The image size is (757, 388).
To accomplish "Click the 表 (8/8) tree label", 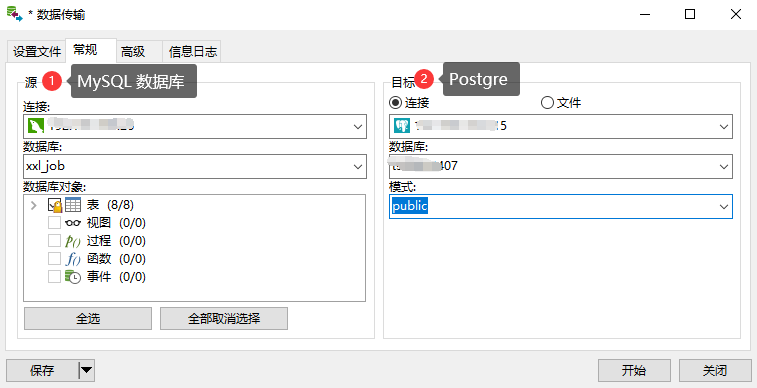I will click(x=110, y=205).
